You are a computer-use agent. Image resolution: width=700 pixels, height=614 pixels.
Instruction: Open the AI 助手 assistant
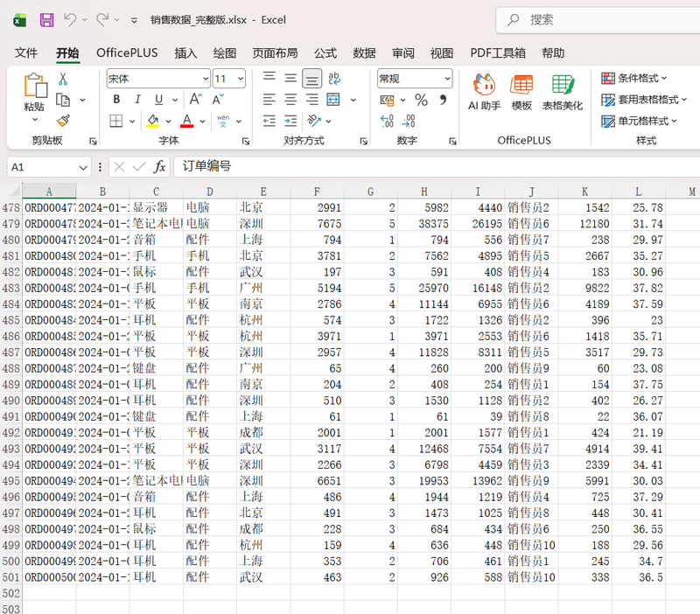(x=485, y=92)
